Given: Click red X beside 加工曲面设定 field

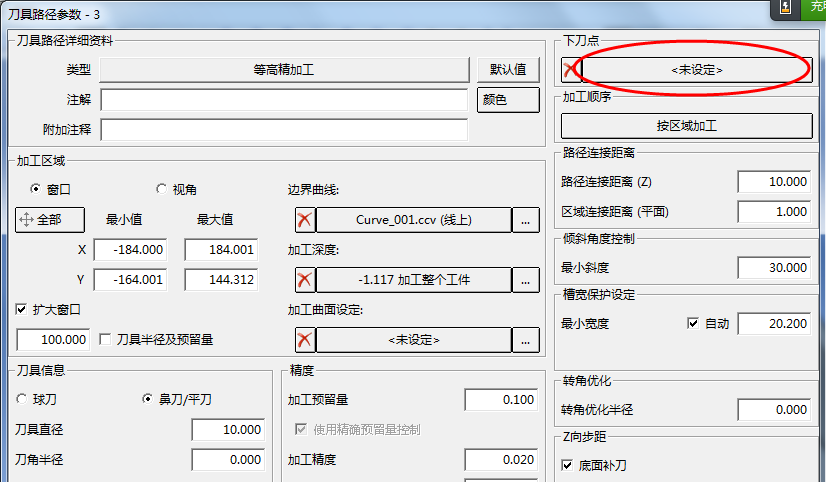Looking at the screenshot, I should click(x=305, y=340).
